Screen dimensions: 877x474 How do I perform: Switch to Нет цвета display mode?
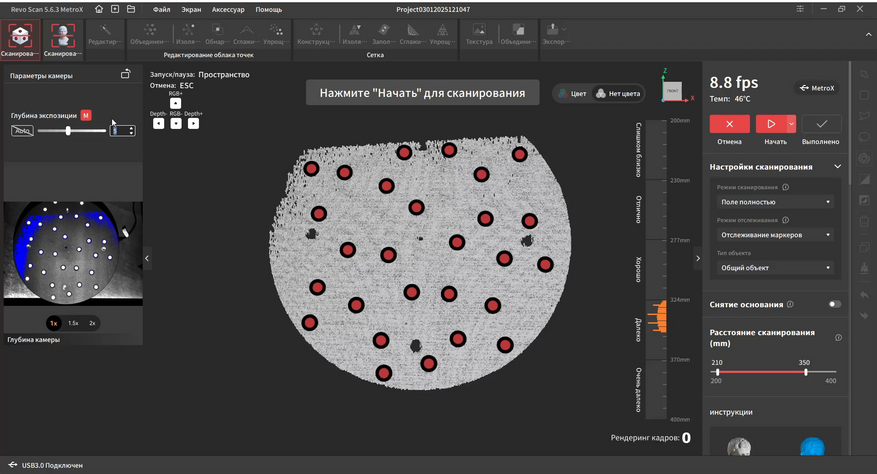[618, 93]
